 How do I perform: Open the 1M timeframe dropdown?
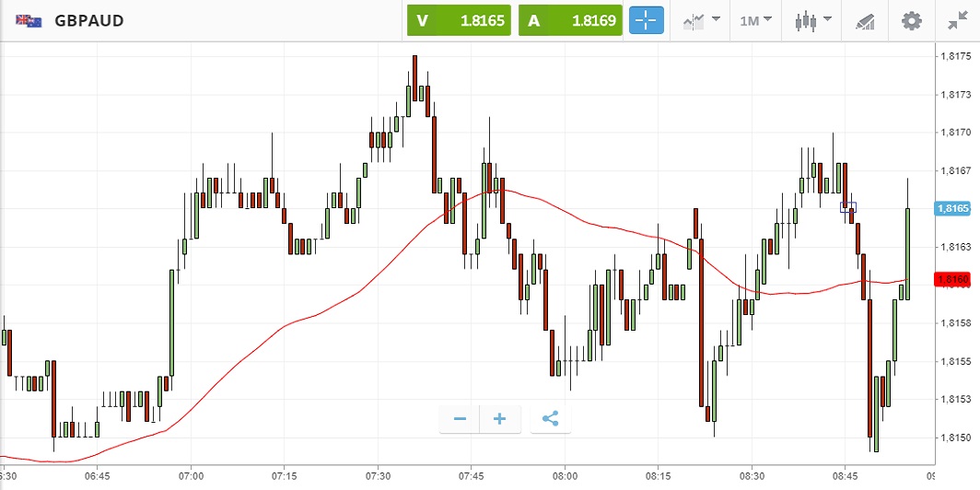click(x=755, y=20)
